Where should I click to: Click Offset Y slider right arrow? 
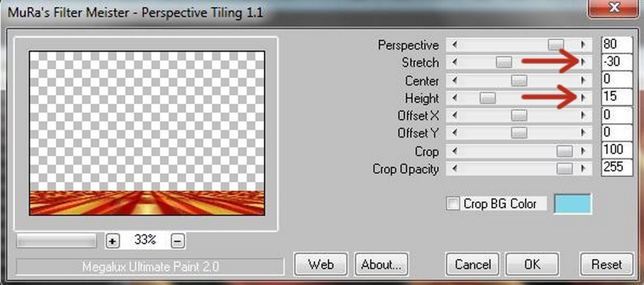click(583, 133)
